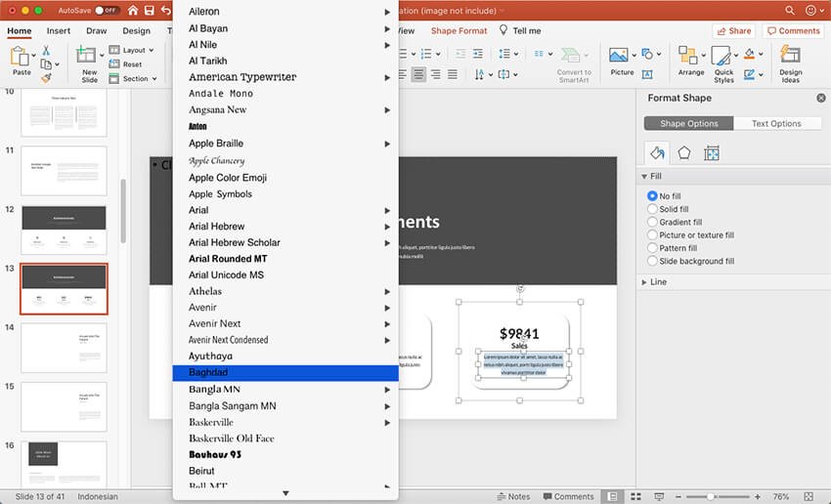Select the No fill radio button
Viewport: 831px width, 504px height.
(652, 196)
